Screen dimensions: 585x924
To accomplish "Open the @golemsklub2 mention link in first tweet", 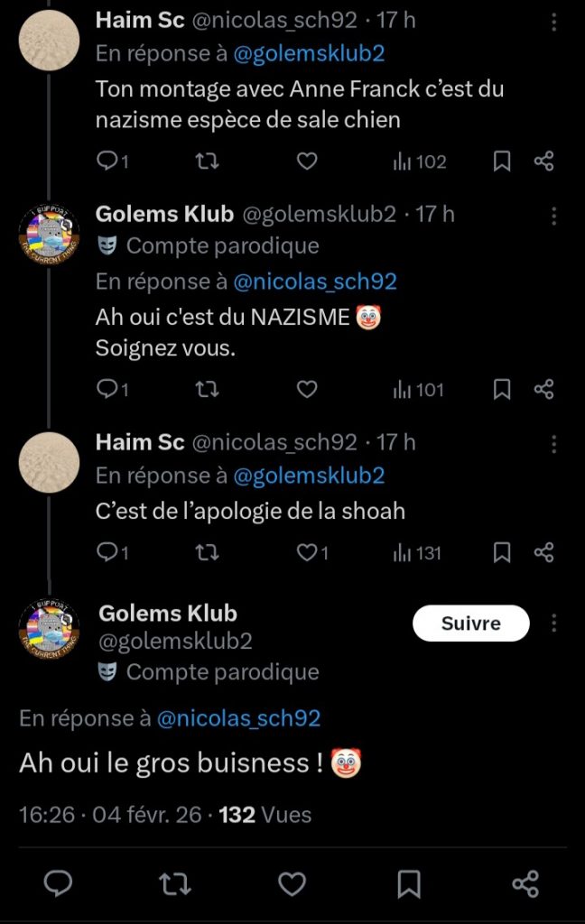I will [x=310, y=53].
